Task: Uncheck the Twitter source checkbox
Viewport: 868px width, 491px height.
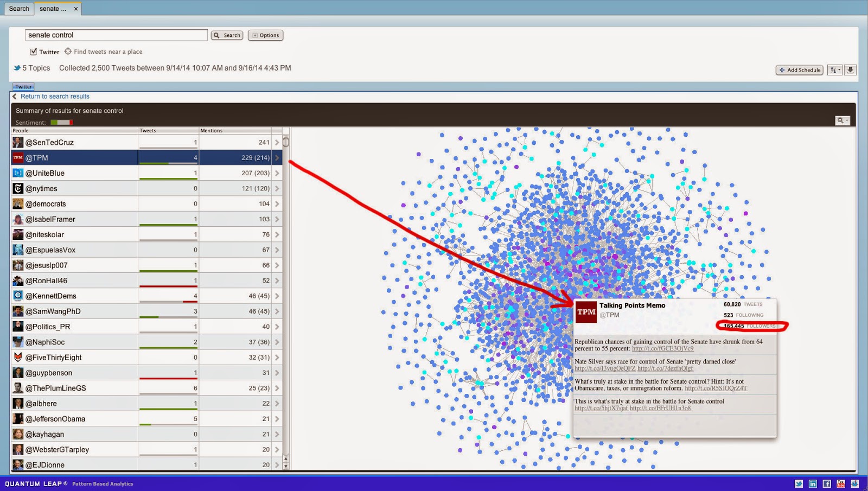Action: pyautogui.click(x=34, y=52)
